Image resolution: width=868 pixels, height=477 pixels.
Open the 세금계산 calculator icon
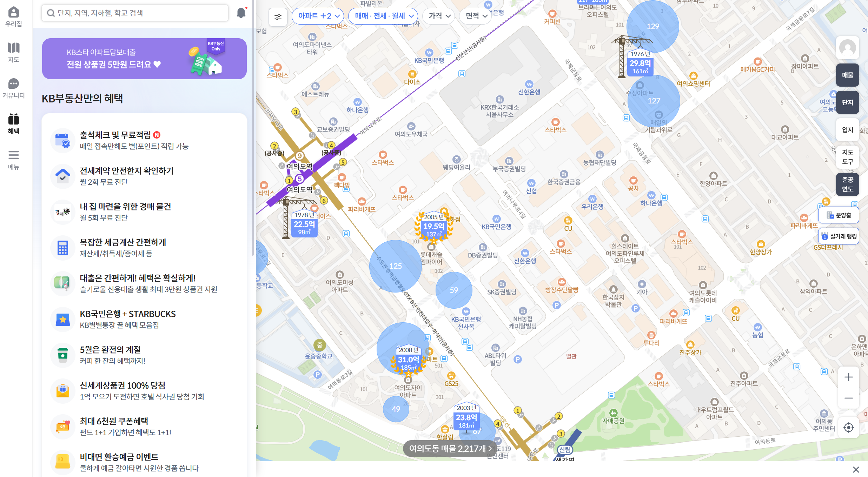(x=63, y=248)
